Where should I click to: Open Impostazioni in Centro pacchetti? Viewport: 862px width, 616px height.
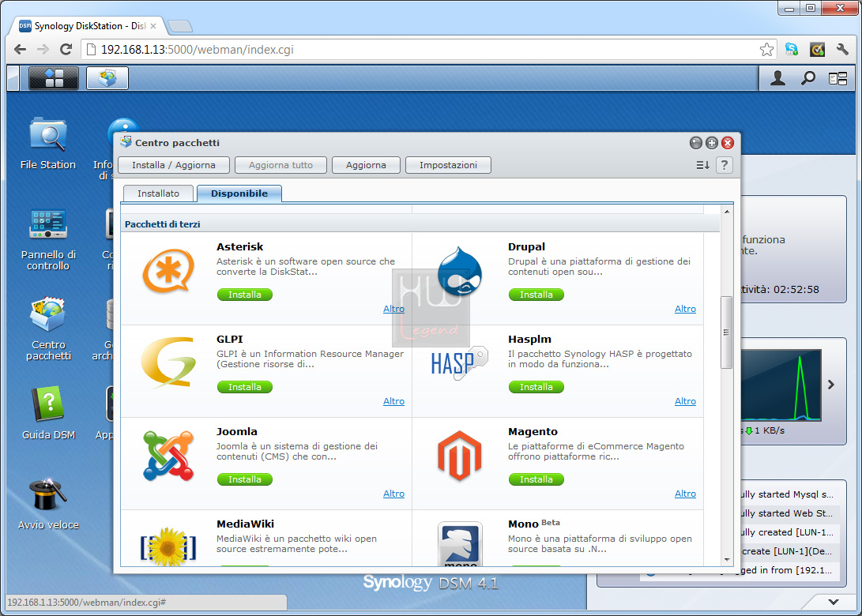[448, 165]
